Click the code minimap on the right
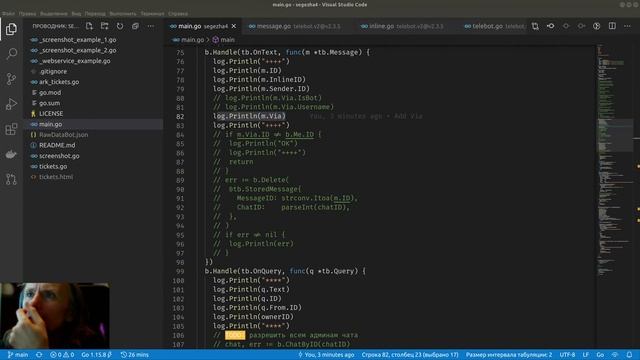640x360 pixels. (614, 196)
